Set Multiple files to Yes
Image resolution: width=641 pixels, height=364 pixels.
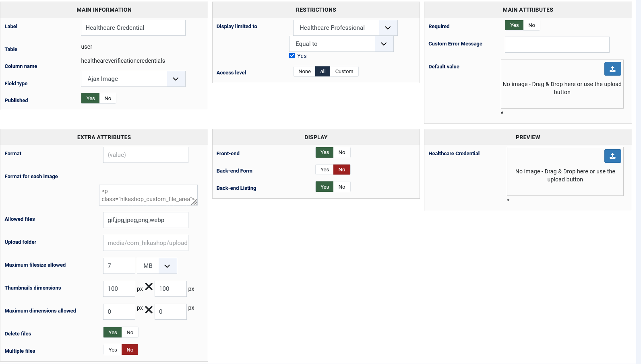[113, 350]
